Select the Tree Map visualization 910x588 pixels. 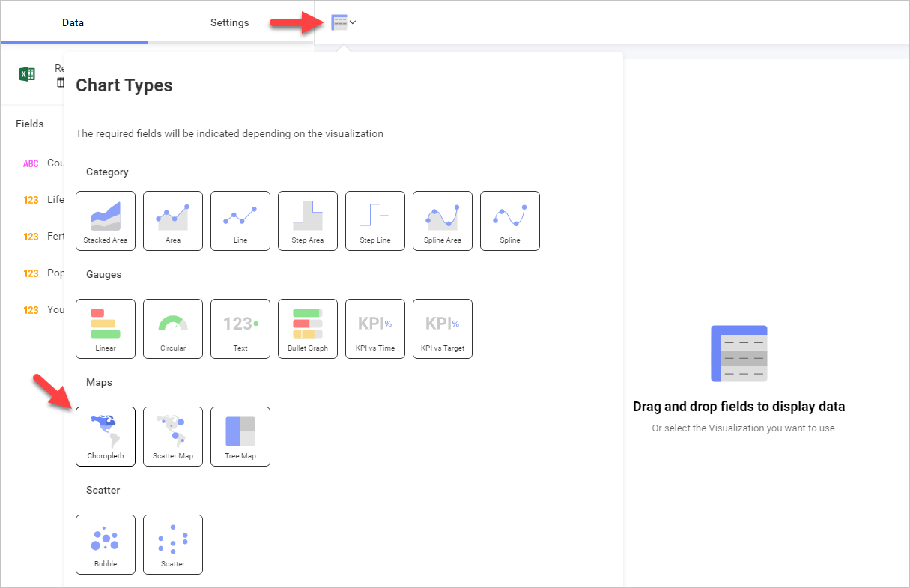(x=240, y=436)
